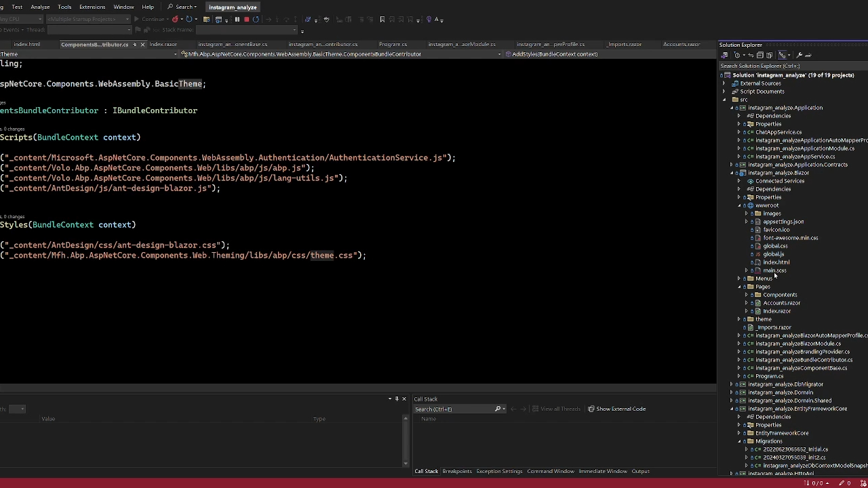This screenshot has width=868, height=488.
Task: Open the Analyze menu
Action: click(40, 7)
